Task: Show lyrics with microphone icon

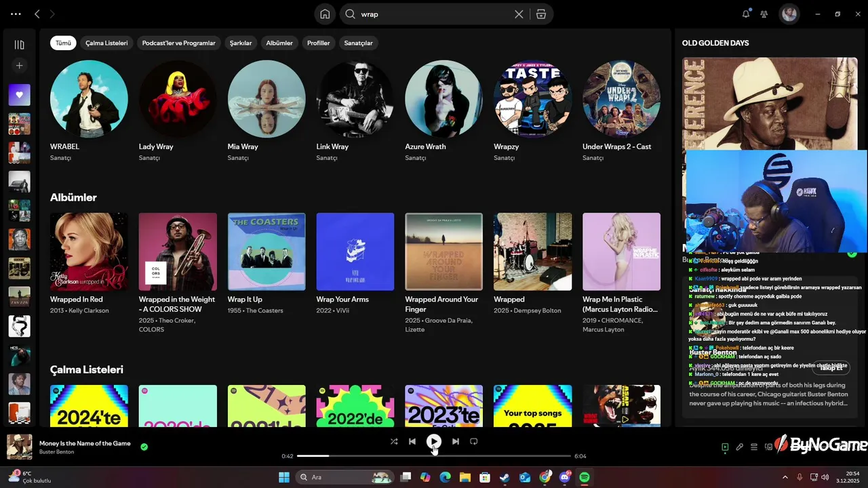Action: tap(739, 447)
